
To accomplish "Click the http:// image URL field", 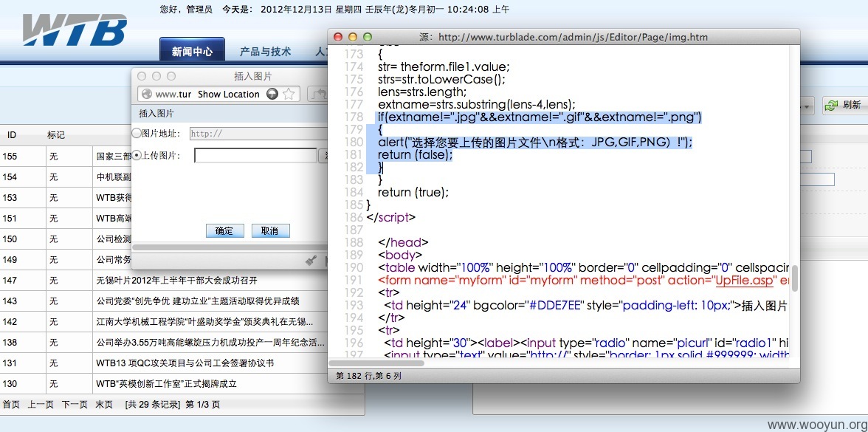I will [x=258, y=134].
